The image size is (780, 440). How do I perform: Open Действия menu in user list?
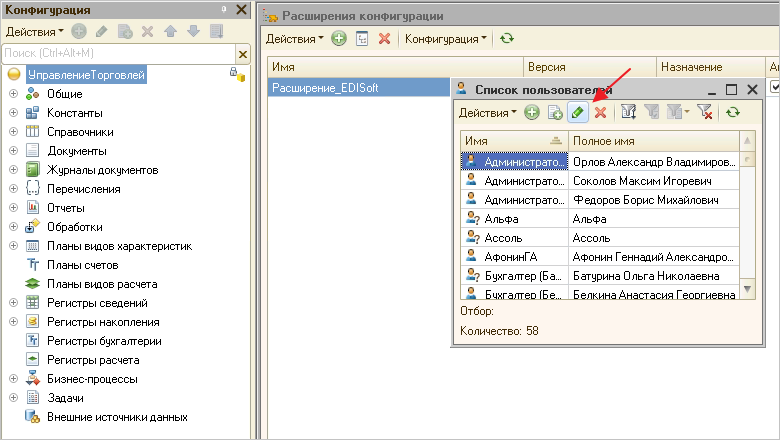(x=487, y=113)
